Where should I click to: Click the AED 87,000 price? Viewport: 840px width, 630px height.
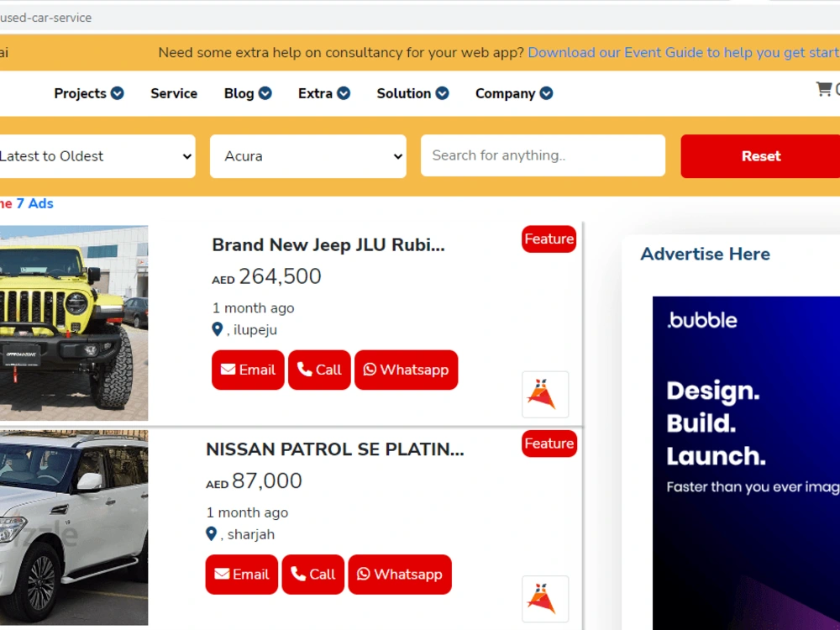[x=254, y=481]
